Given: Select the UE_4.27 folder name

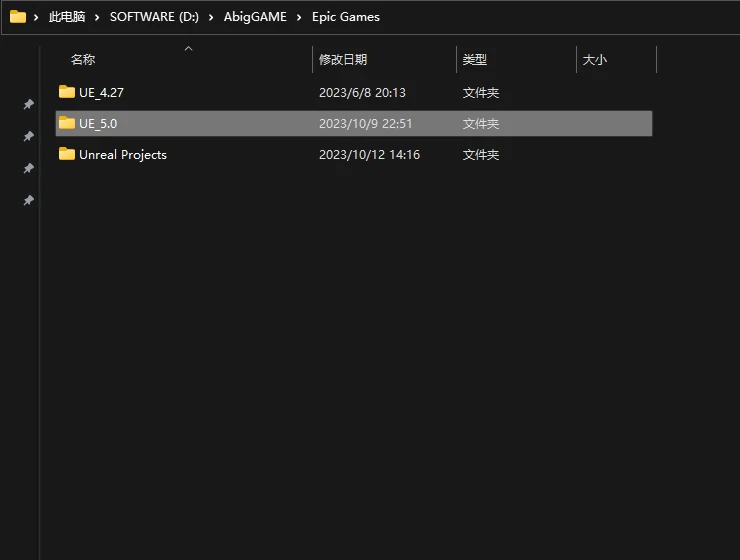Looking at the screenshot, I should pos(101,92).
